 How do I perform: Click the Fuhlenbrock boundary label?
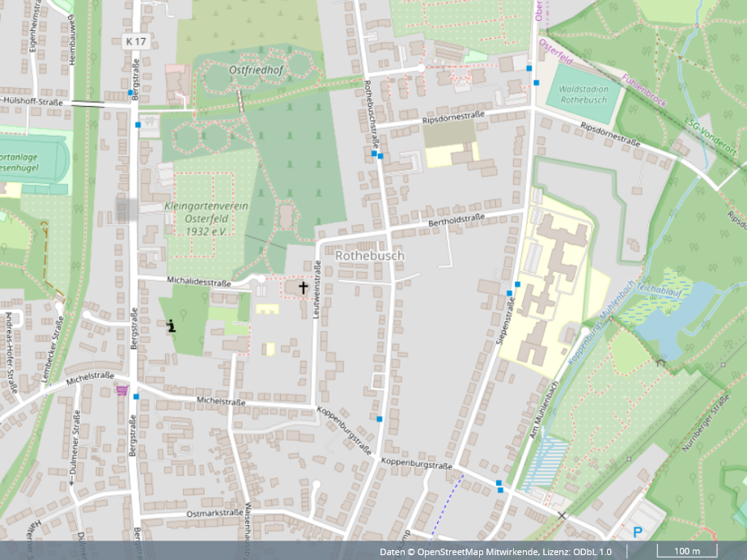point(644,91)
